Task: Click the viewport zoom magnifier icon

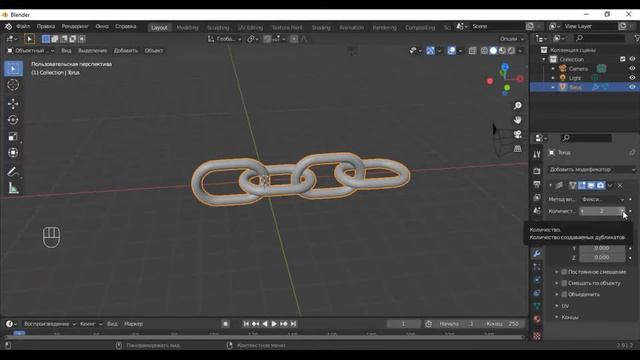Action: coord(518,106)
